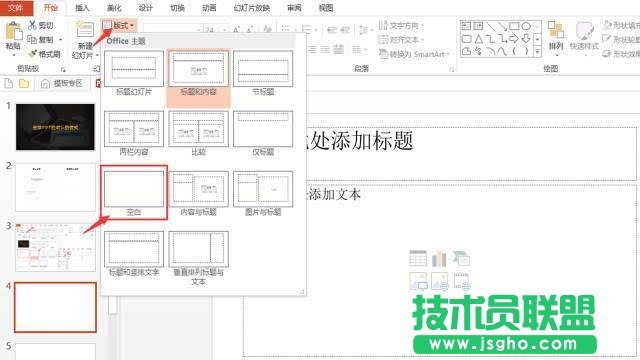Screen dimensions: 640x360
Task: Click the insert SmartArt placeholder icon
Action: point(461,259)
